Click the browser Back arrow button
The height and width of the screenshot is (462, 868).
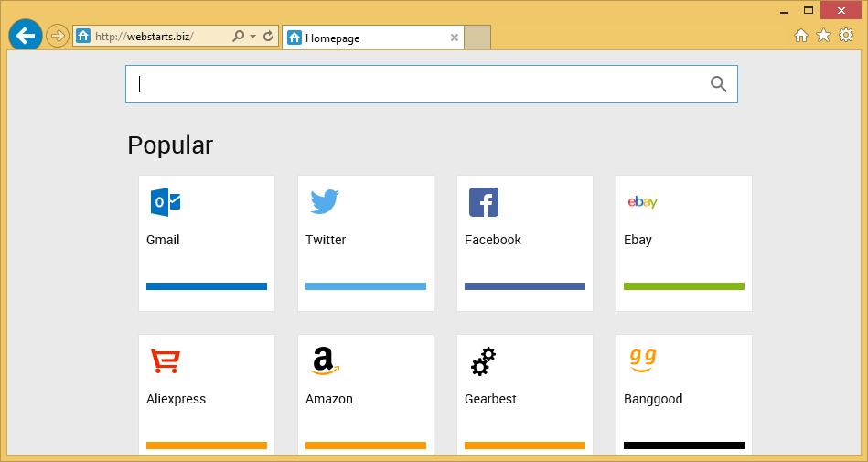click(25, 36)
